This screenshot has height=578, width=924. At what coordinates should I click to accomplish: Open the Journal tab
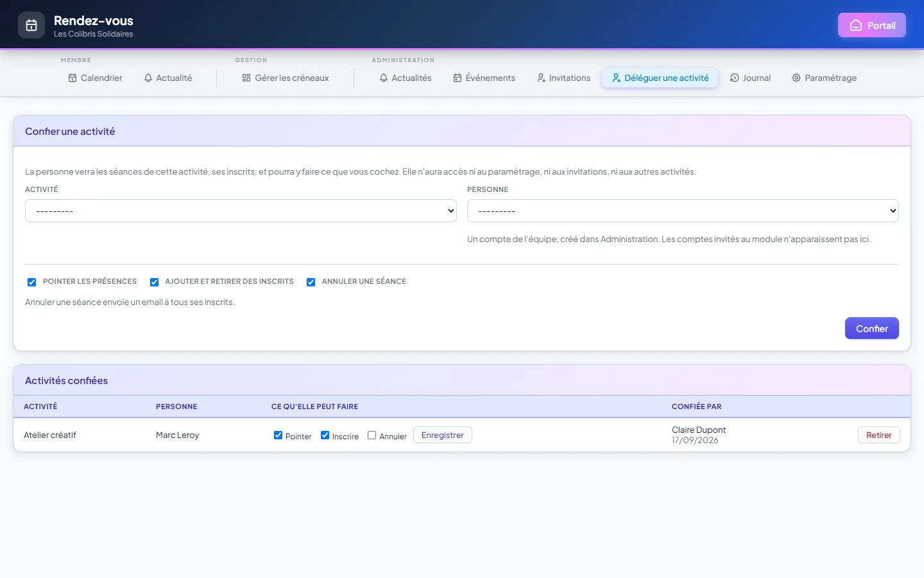751,78
